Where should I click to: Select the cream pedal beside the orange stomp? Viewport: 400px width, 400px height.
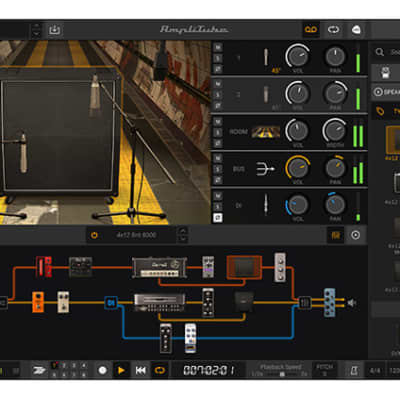[x=63, y=302]
